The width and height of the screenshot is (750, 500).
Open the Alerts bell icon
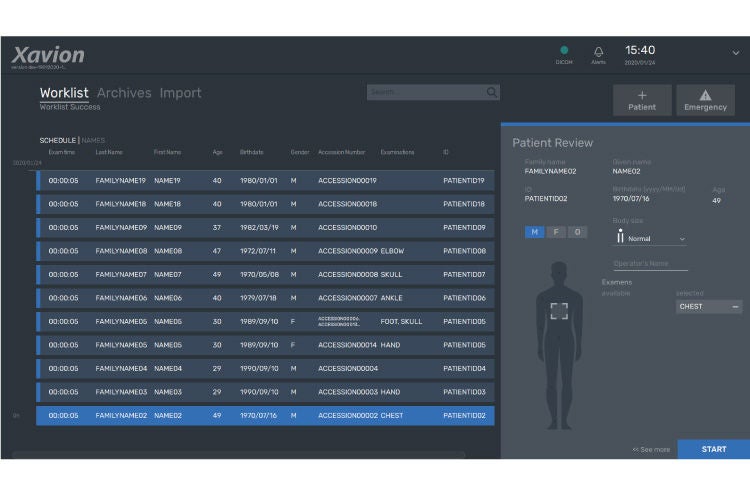tap(598, 51)
